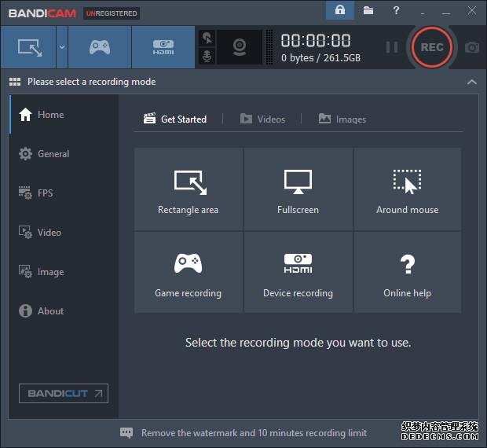The width and height of the screenshot is (487, 448).
Task: Click the chat bubble icon in status bar
Action: pyautogui.click(x=126, y=433)
